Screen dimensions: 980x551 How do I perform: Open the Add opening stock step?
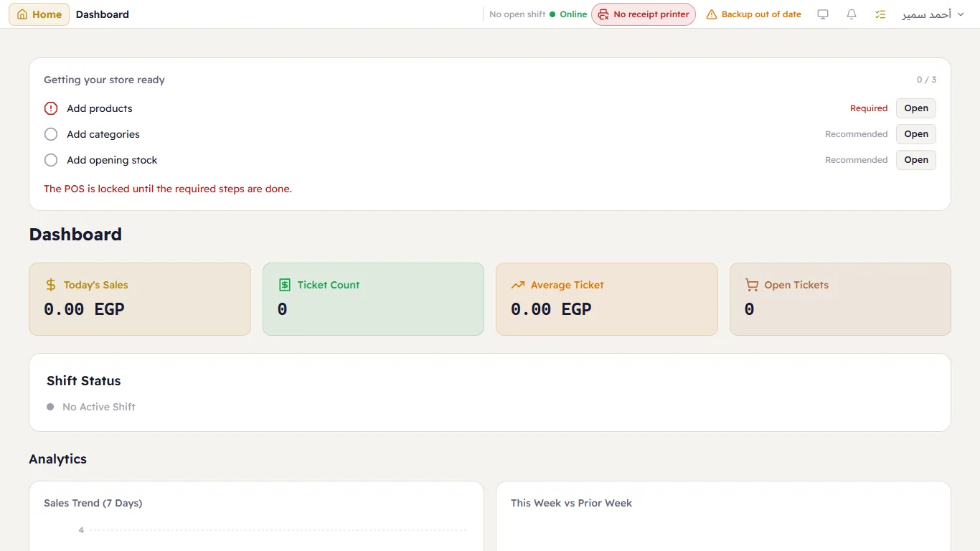(916, 160)
